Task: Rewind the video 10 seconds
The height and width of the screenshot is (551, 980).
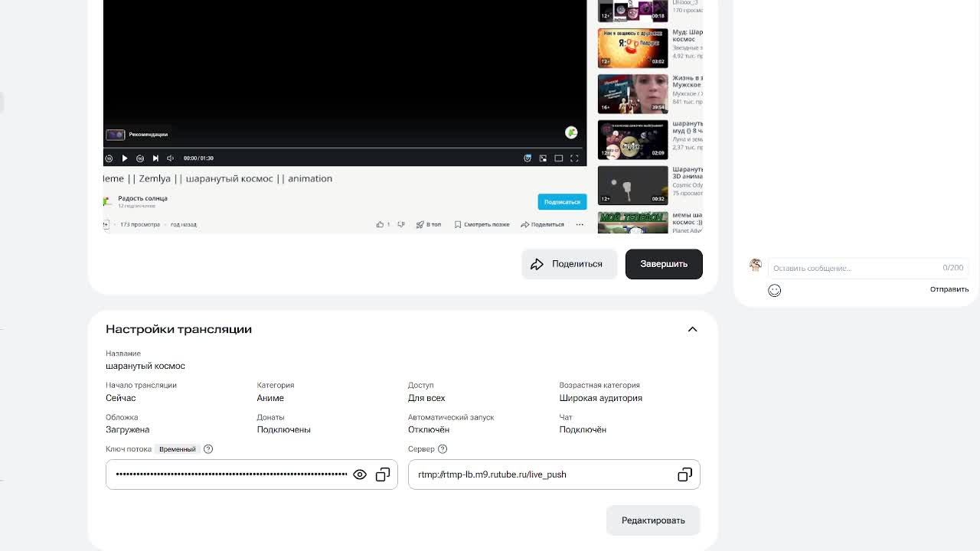Action: click(x=109, y=158)
